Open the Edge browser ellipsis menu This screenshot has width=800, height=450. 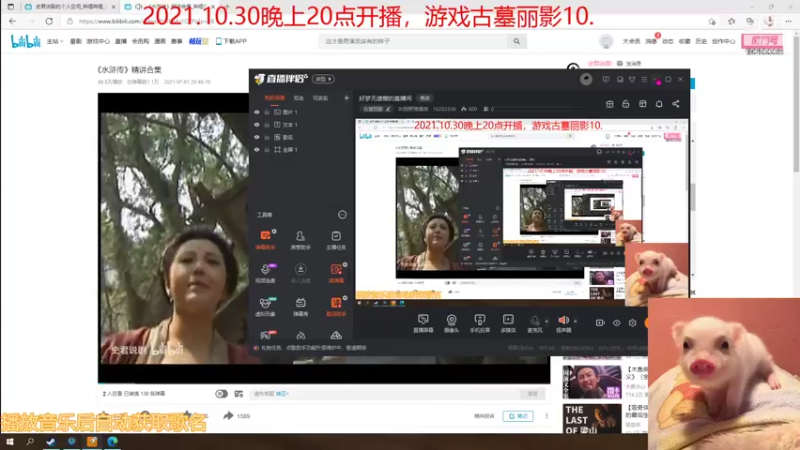(788, 21)
